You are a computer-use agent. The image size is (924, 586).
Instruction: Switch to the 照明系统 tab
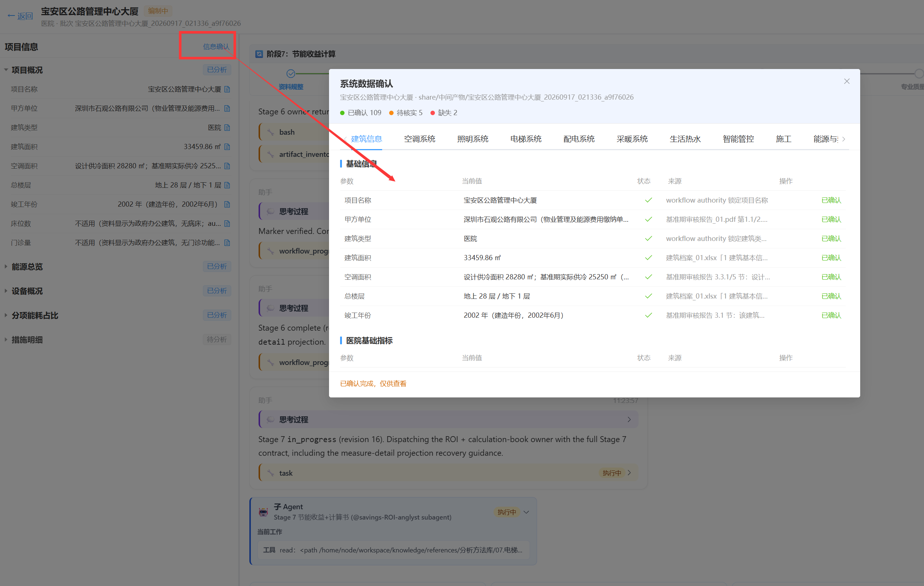(473, 139)
